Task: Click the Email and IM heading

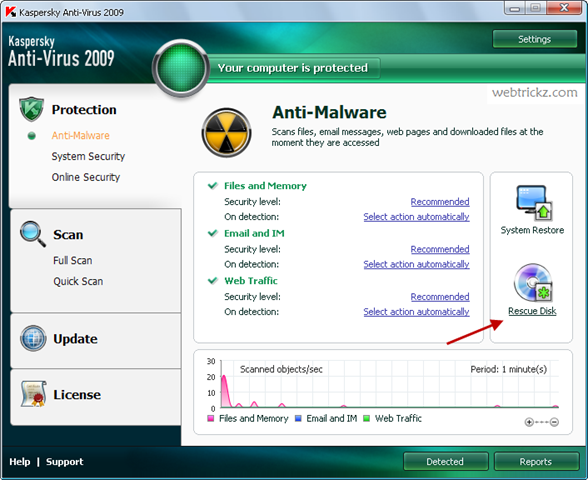Action: point(254,233)
